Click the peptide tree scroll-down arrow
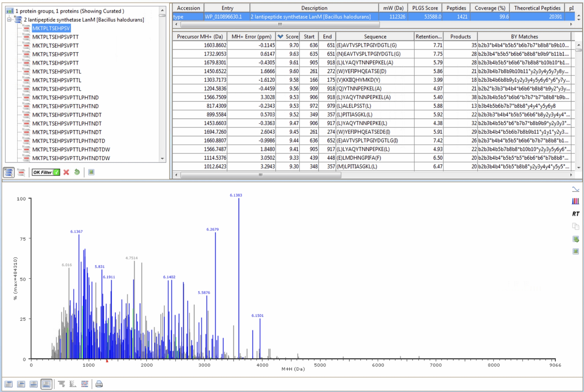This screenshot has width=584, height=392. click(162, 159)
